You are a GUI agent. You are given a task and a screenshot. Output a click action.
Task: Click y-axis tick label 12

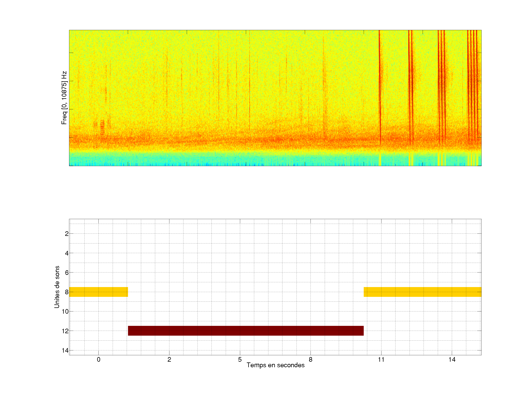[x=65, y=331]
